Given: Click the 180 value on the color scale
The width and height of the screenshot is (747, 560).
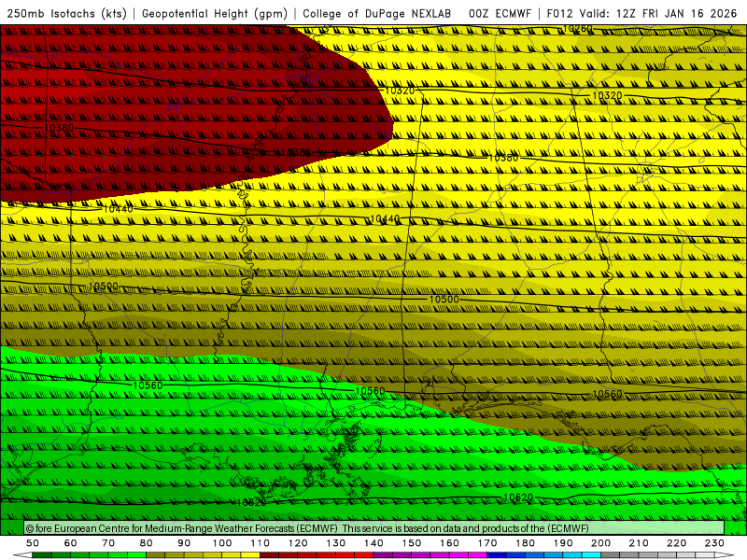Looking at the screenshot, I should [525, 543].
